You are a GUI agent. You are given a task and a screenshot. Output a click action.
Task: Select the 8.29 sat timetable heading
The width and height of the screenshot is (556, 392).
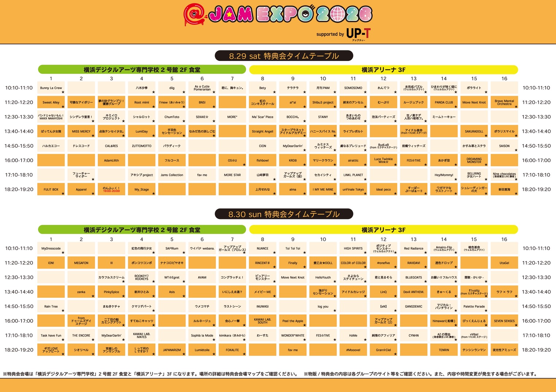(x=284, y=56)
